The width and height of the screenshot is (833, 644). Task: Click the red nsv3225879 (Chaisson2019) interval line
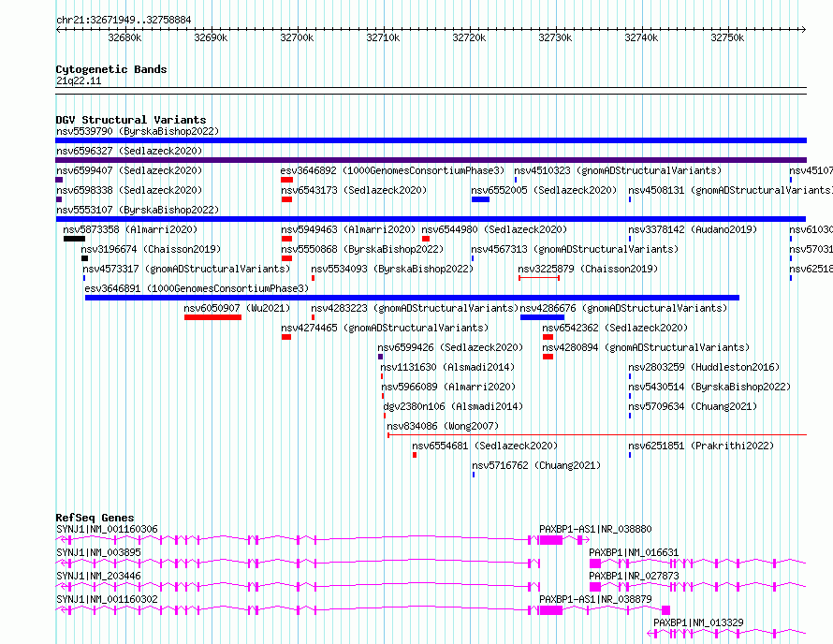point(539,278)
